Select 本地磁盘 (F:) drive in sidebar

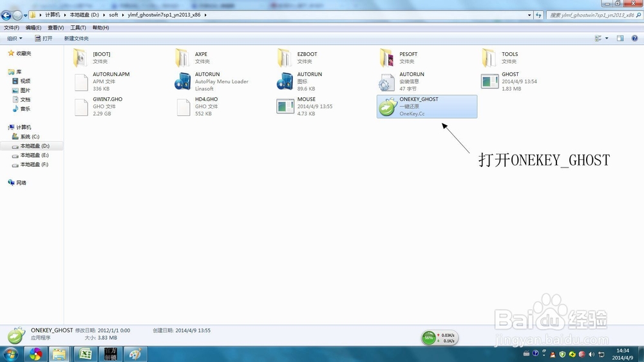point(30,164)
